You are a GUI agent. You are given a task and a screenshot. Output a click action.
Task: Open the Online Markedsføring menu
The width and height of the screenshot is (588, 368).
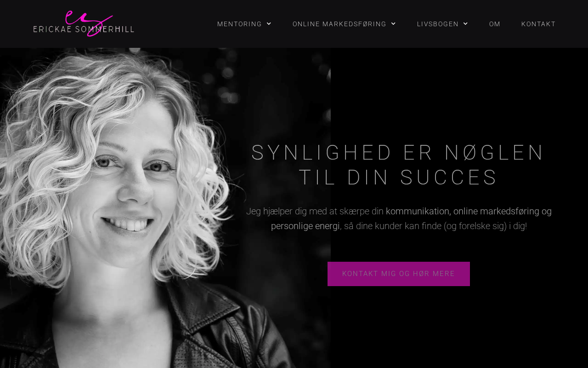pyautogui.click(x=344, y=24)
